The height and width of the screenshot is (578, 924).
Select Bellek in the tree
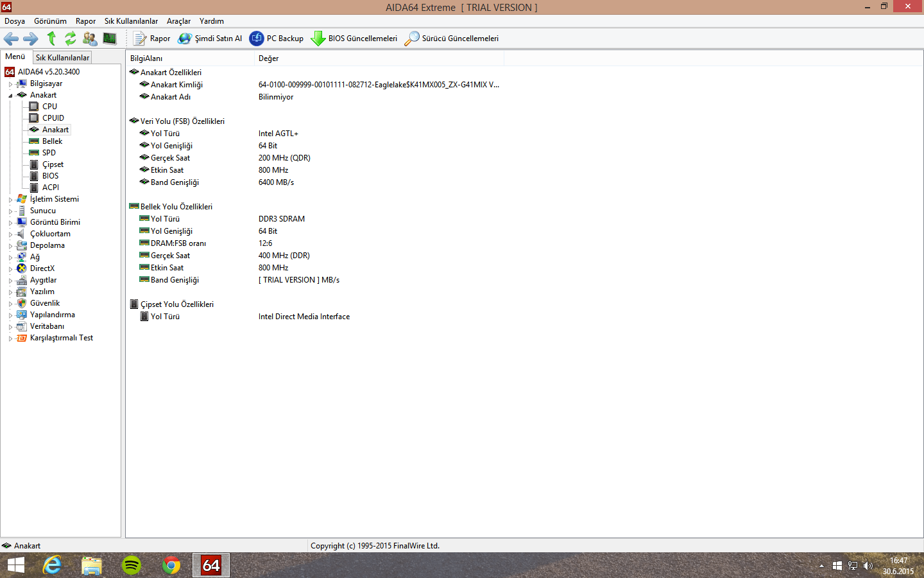[53, 141]
